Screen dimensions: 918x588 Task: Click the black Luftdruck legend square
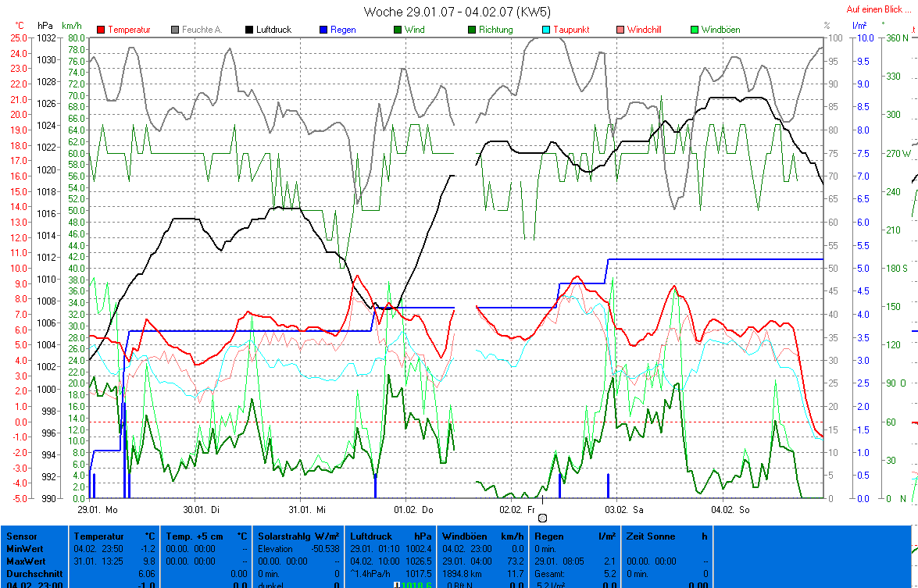point(249,30)
